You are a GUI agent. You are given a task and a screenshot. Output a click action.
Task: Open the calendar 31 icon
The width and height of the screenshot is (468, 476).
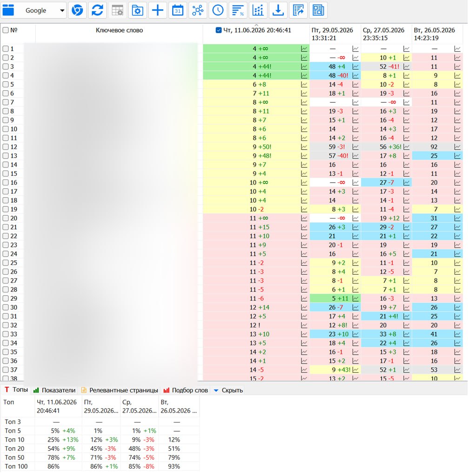pos(177,10)
